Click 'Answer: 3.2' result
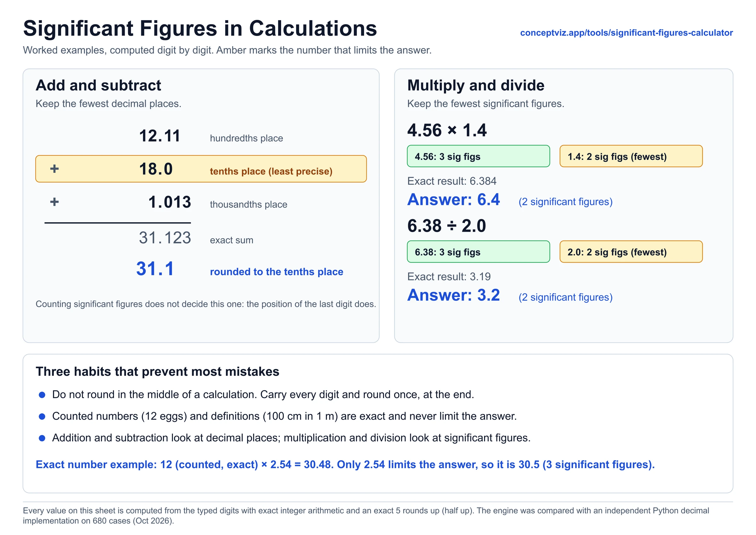This screenshot has height=535, width=756. [453, 295]
